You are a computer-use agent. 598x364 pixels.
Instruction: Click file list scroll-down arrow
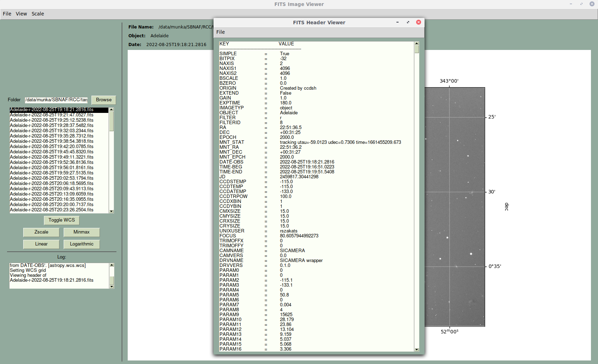click(112, 211)
